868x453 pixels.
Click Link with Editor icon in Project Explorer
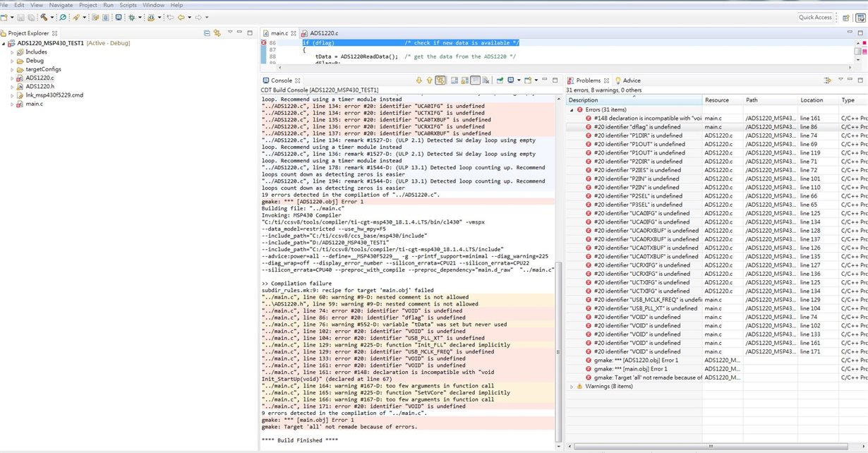(x=217, y=33)
